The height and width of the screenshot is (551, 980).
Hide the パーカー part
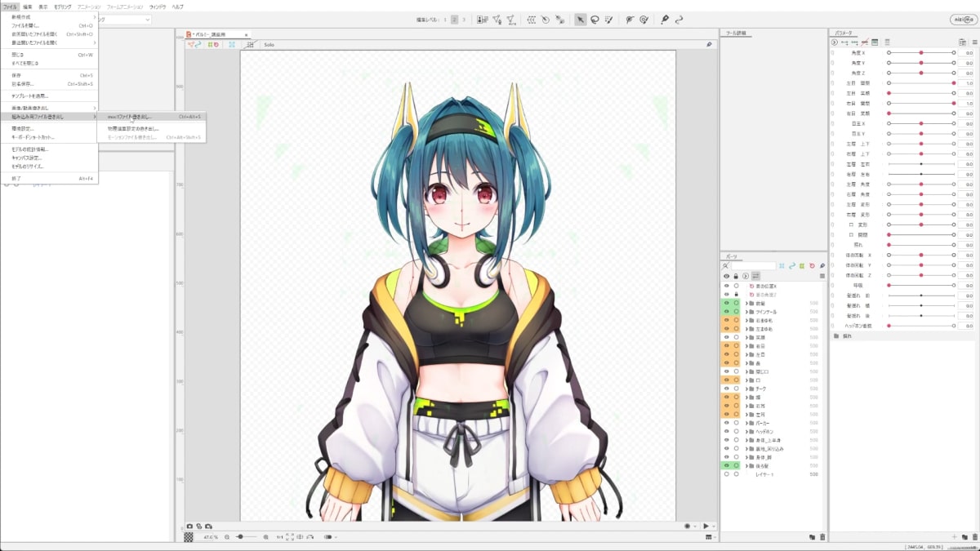726,423
